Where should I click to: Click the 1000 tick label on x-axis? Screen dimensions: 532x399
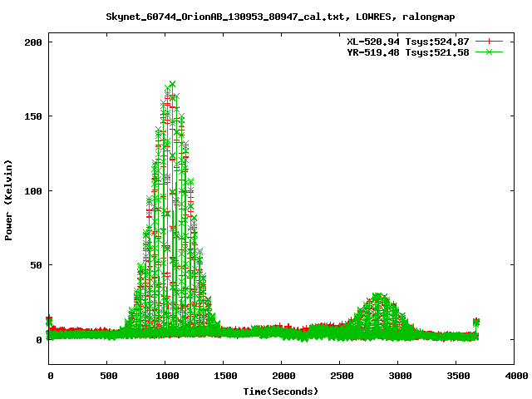[x=167, y=376]
